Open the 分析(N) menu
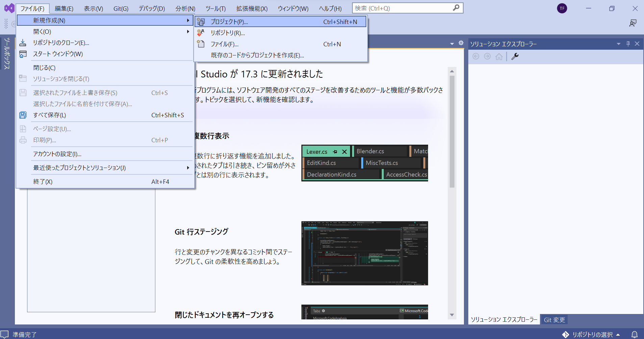Image resolution: width=644 pixels, height=339 pixels. click(x=185, y=8)
